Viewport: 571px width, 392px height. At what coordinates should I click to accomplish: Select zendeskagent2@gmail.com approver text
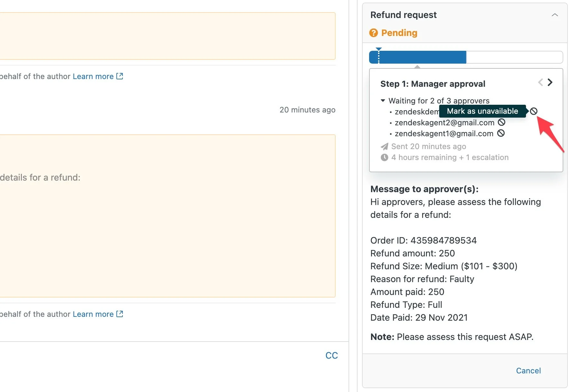point(444,122)
